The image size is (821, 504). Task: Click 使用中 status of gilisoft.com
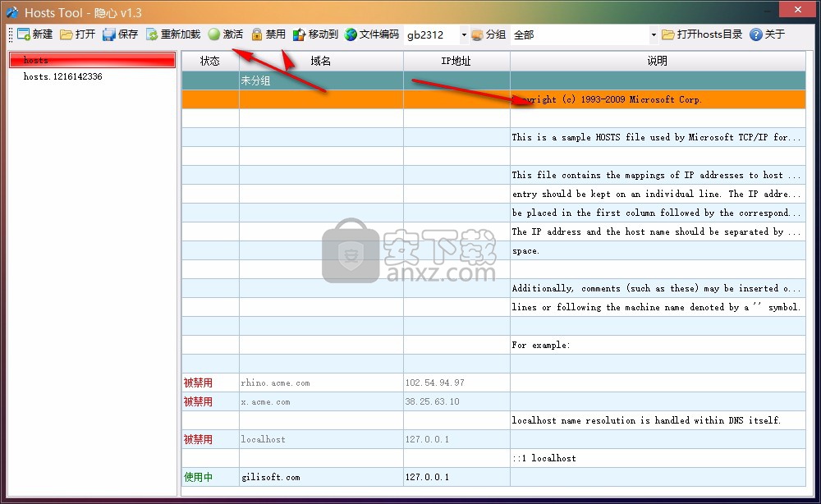(210, 477)
